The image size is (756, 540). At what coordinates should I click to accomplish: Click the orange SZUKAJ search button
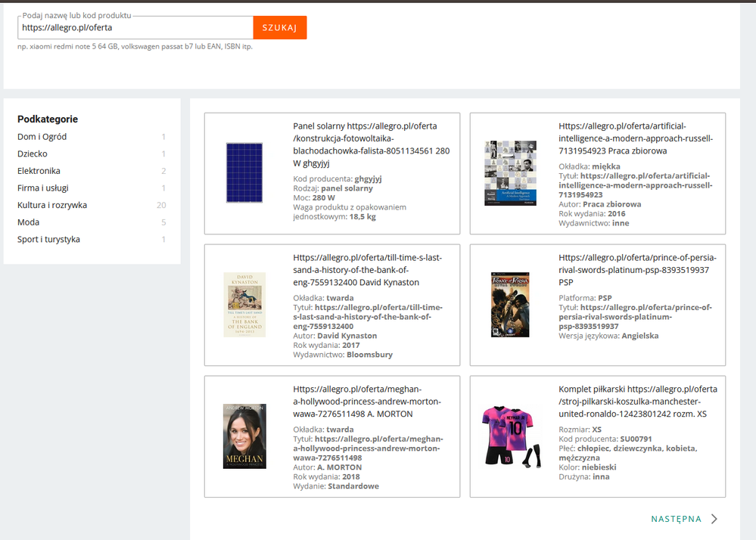(280, 27)
